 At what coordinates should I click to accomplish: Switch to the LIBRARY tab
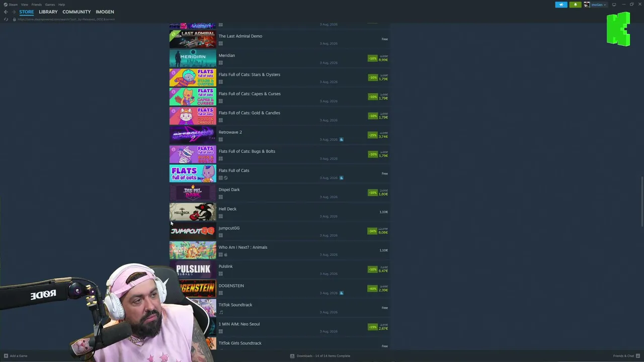[x=48, y=12]
